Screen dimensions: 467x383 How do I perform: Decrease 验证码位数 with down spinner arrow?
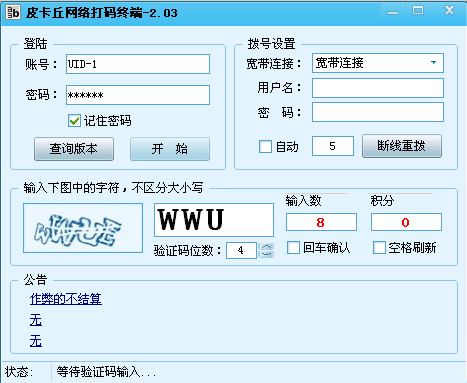(x=266, y=254)
